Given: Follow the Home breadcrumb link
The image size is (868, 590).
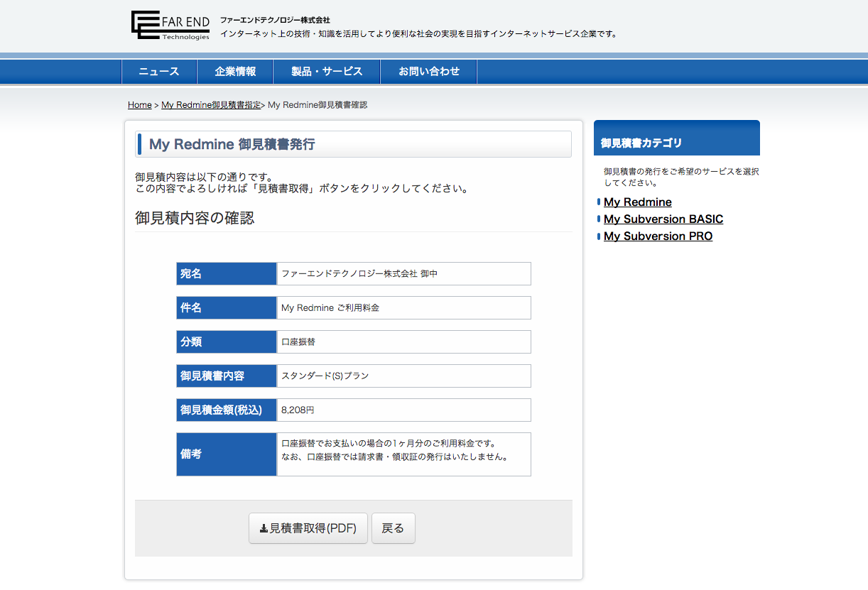Looking at the screenshot, I should (x=140, y=105).
